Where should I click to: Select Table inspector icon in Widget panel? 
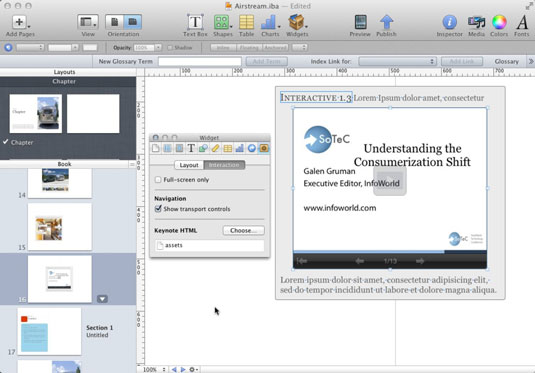click(x=228, y=148)
